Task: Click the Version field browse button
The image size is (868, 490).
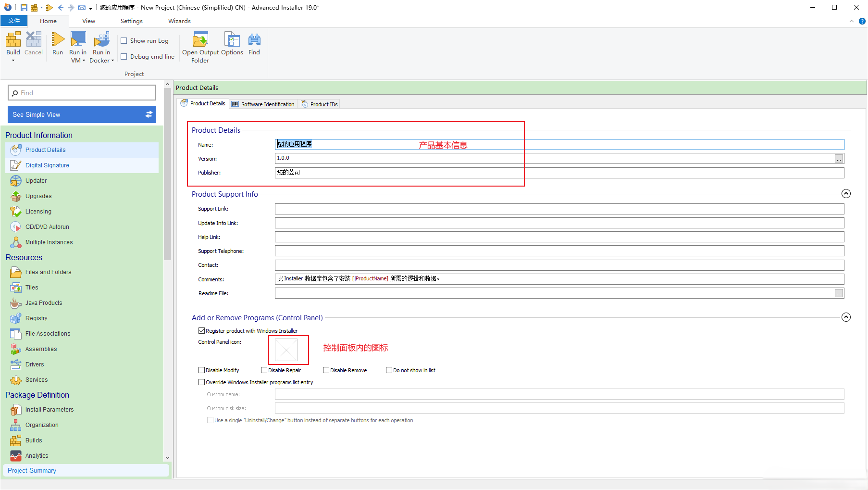Action: pyautogui.click(x=839, y=159)
